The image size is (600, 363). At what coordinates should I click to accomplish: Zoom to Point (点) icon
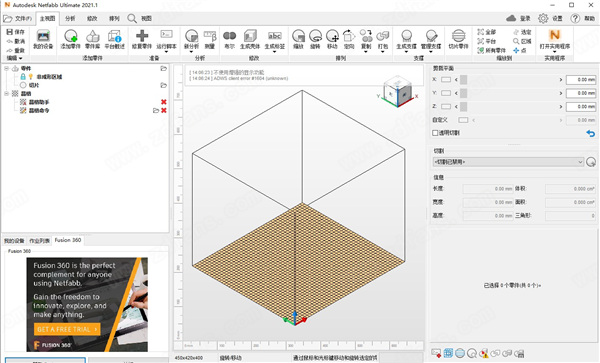pyautogui.click(x=520, y=50)
